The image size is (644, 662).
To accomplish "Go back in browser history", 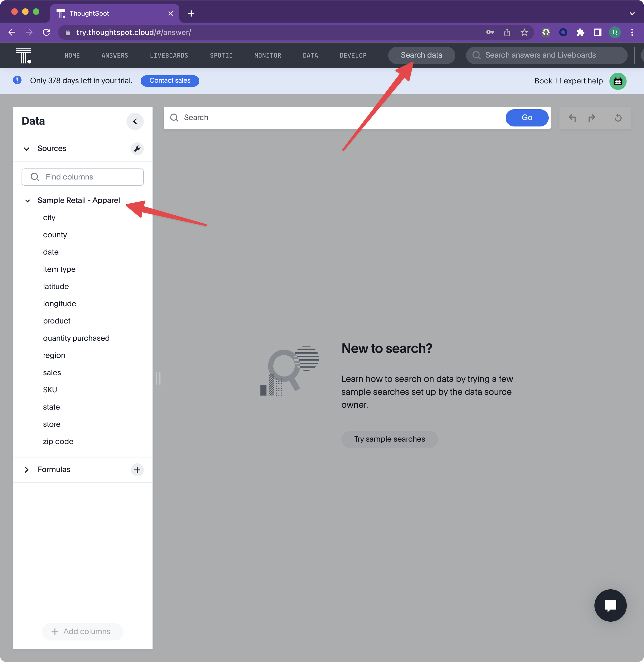I will 12,32.
